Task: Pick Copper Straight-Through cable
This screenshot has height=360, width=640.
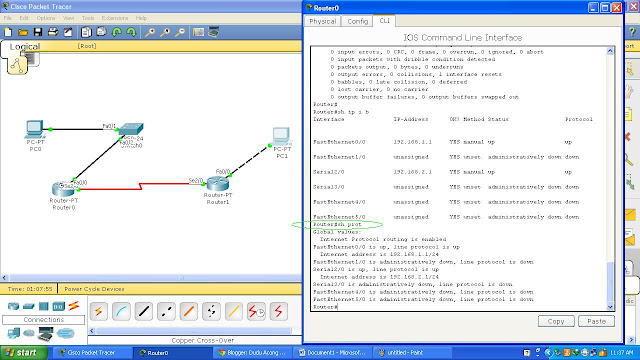Action: click(144, 311)
